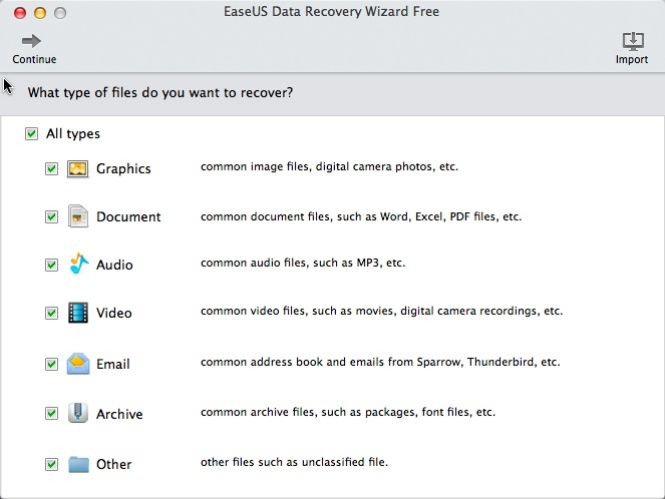
Task: Toggle the Video checkbox
Action: point(51,313)
